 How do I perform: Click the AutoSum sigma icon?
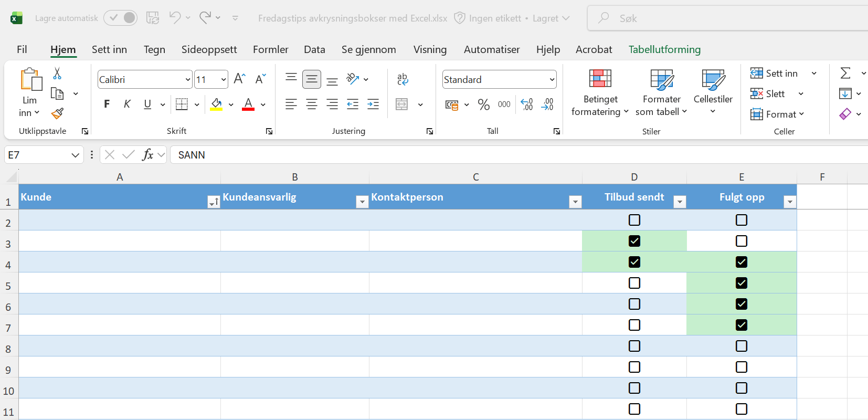point(845,73)
